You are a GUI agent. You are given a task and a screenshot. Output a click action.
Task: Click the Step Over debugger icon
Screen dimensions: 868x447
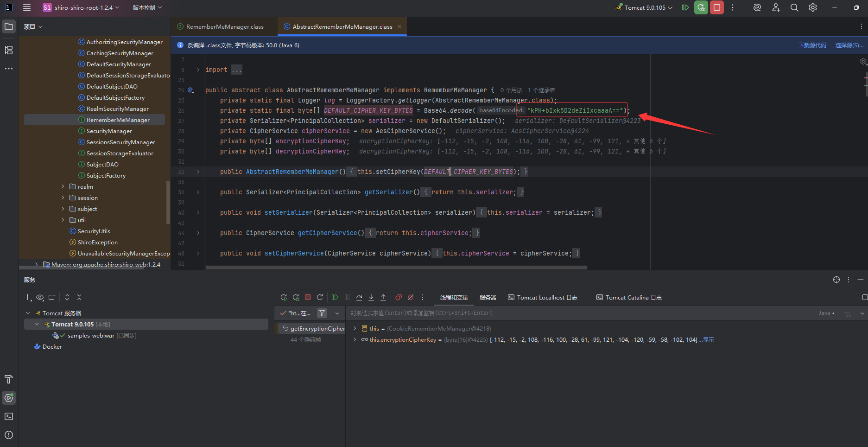359,297
